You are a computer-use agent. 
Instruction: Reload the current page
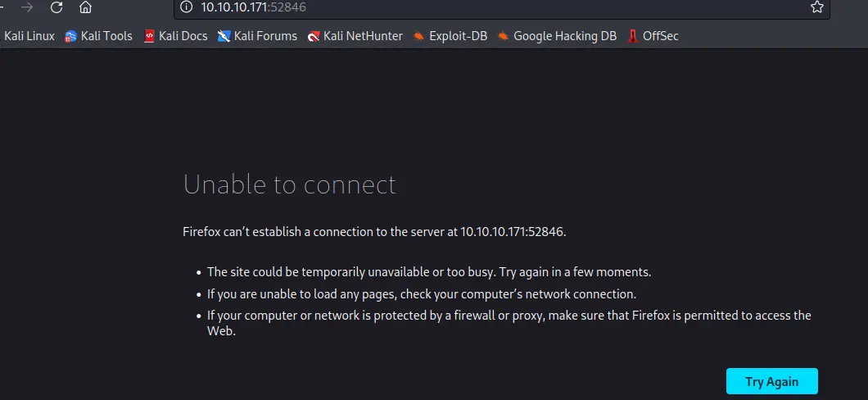pos(57,7)
